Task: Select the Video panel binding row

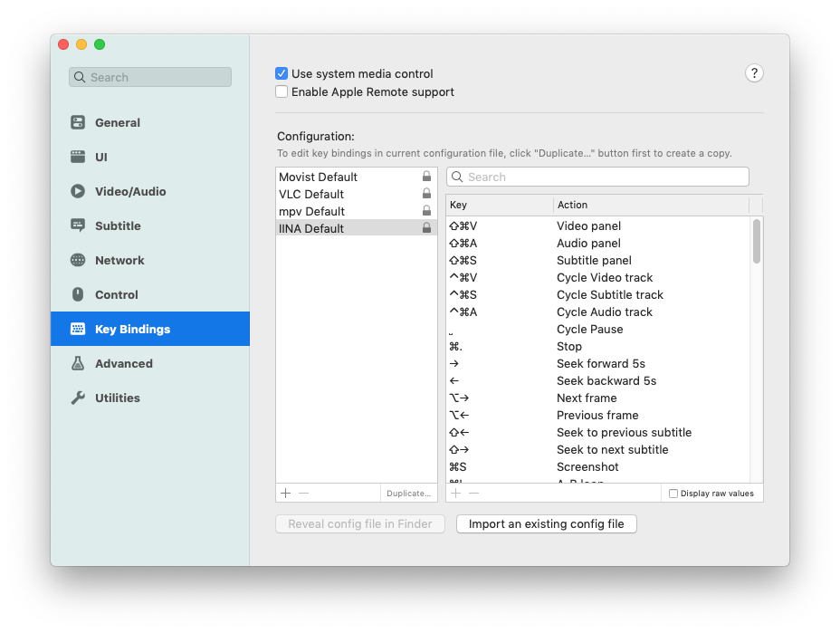Action: coord(597,225)
